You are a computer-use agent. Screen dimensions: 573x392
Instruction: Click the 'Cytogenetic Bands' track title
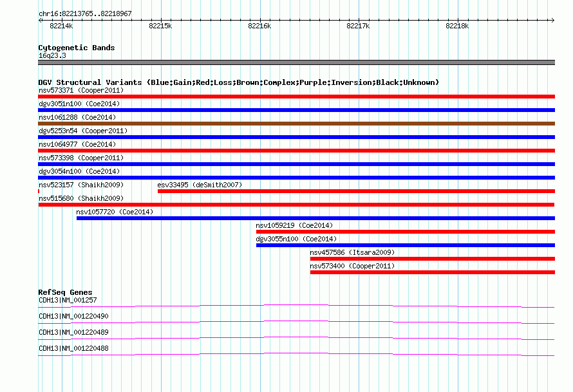tap(77, 48)
